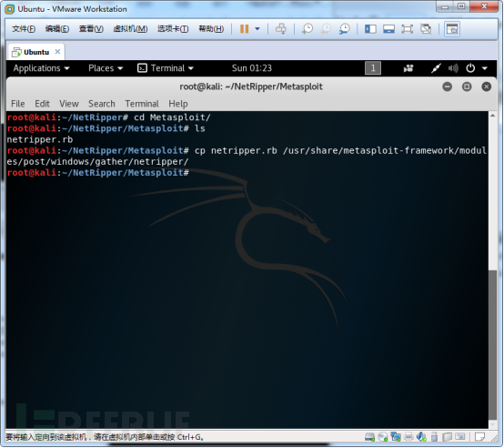Toggle the Unity mode icon
504x448 pixels.
pos(426,29)
